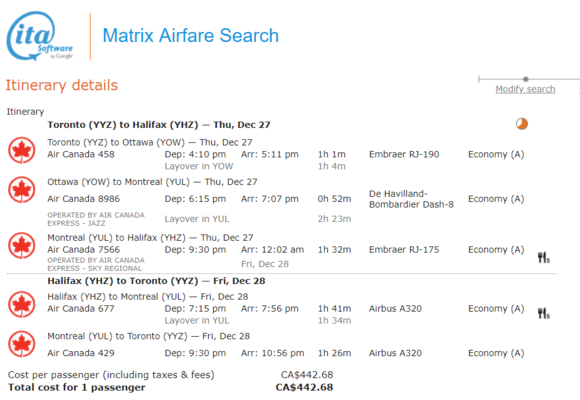Open the Modify search link
The image size is (580, 400).
point(525,89)
